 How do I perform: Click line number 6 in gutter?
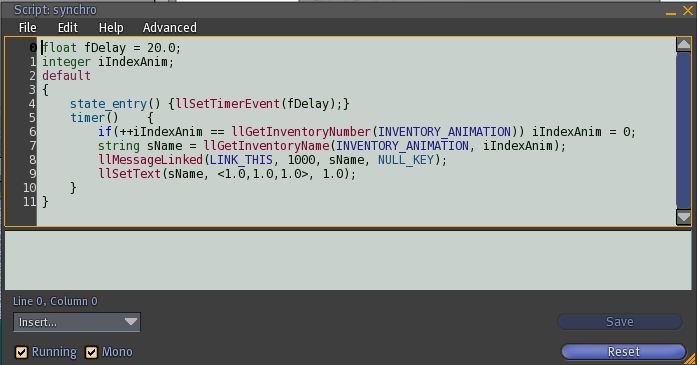[x=32, y=132]
